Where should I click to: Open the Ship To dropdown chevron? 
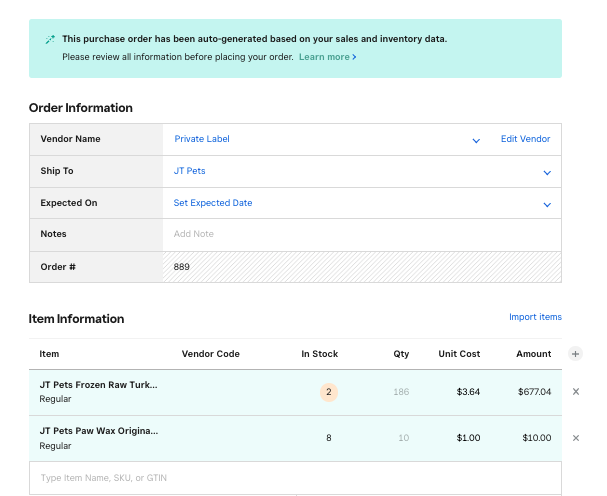pos(547,172)
